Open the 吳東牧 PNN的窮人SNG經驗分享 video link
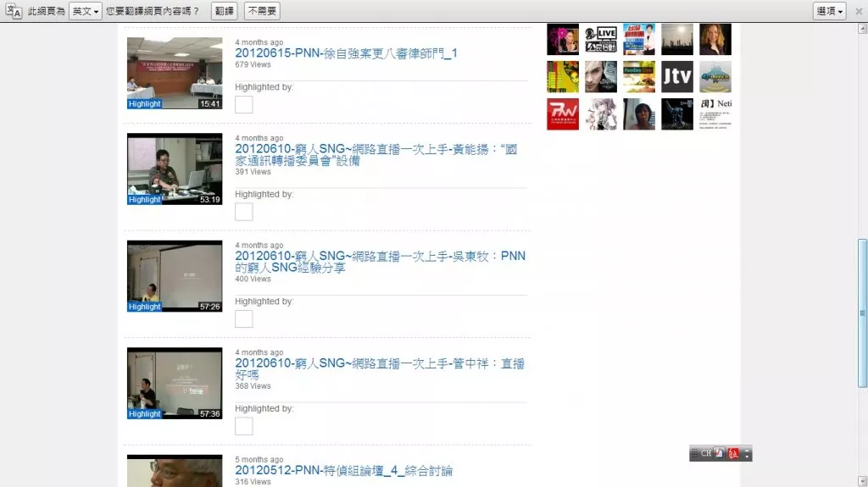 click(380, 262)
